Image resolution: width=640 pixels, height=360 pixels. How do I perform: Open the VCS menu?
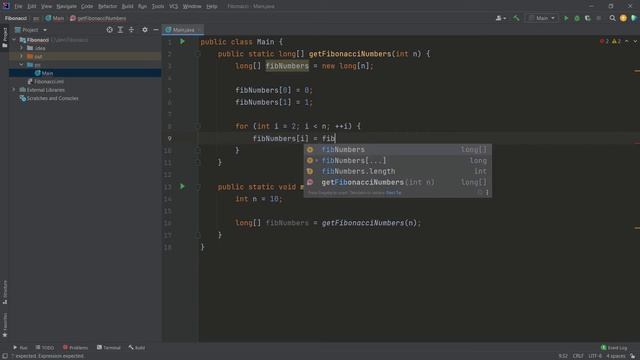[173, 7]
